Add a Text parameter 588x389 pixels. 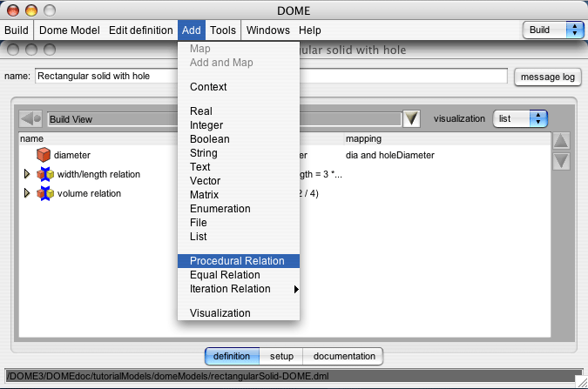click(x=239, y=167)
